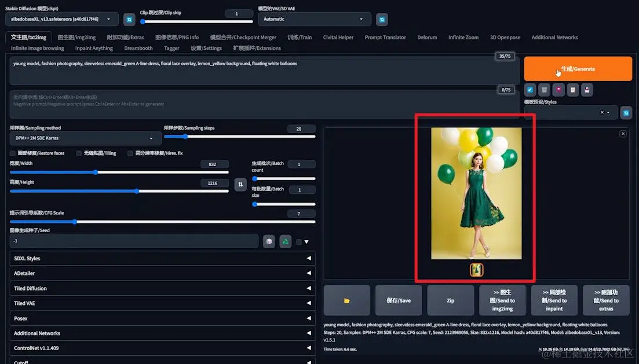Click the orange Generate button
Screen dimensions: 639x364
coord(578,69)
